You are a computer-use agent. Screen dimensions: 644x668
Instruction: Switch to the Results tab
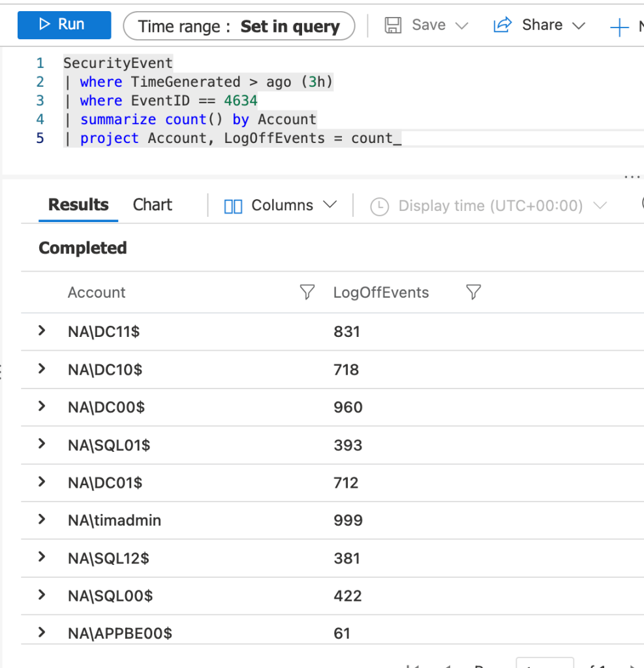point(78,205)
